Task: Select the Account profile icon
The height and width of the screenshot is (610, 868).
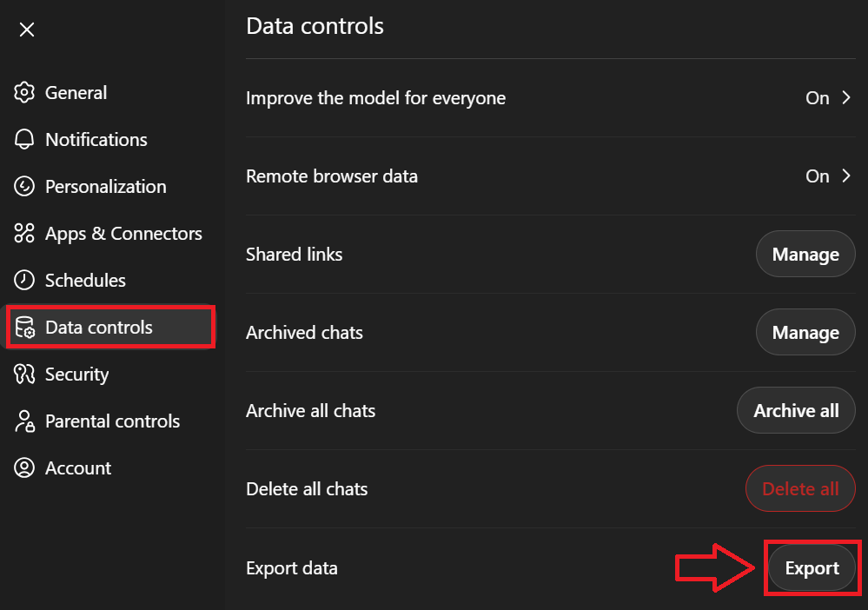Action: click(25, 467)
